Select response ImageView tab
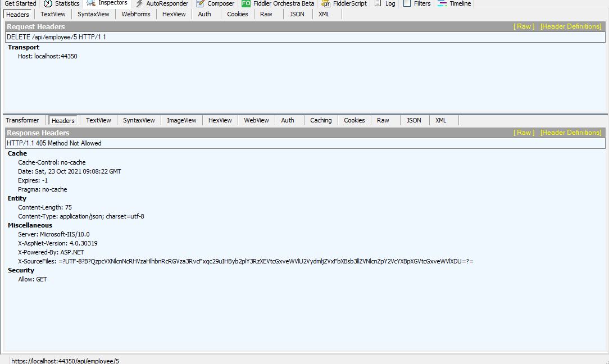Image resolution: width=609 pixels, height=364 pixels. 181,120
